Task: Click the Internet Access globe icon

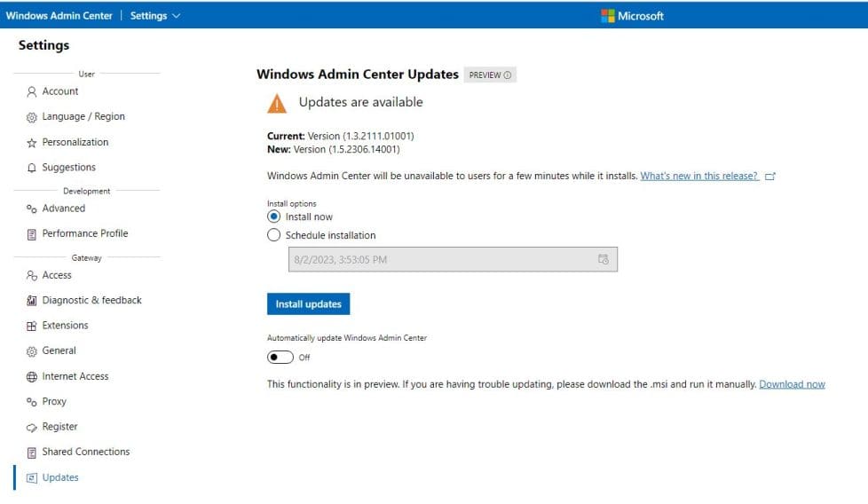Action: [x=32, y=377]
